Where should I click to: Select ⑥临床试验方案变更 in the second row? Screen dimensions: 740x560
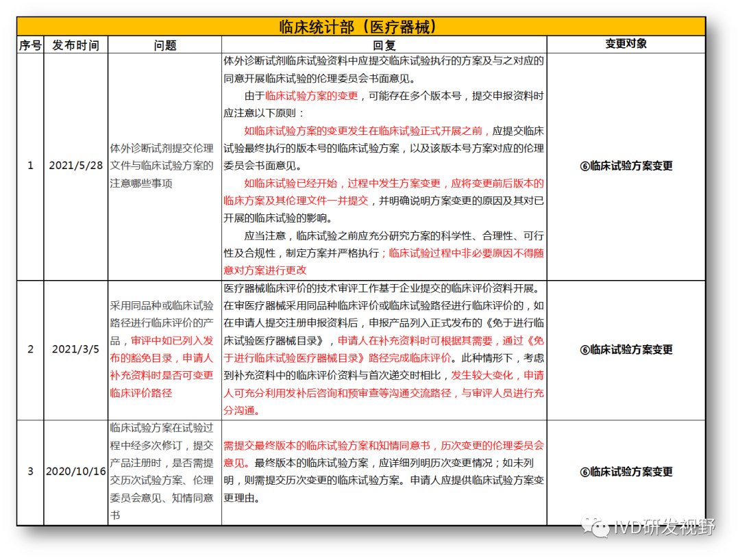pyautogui.click(x=626, y=349)
